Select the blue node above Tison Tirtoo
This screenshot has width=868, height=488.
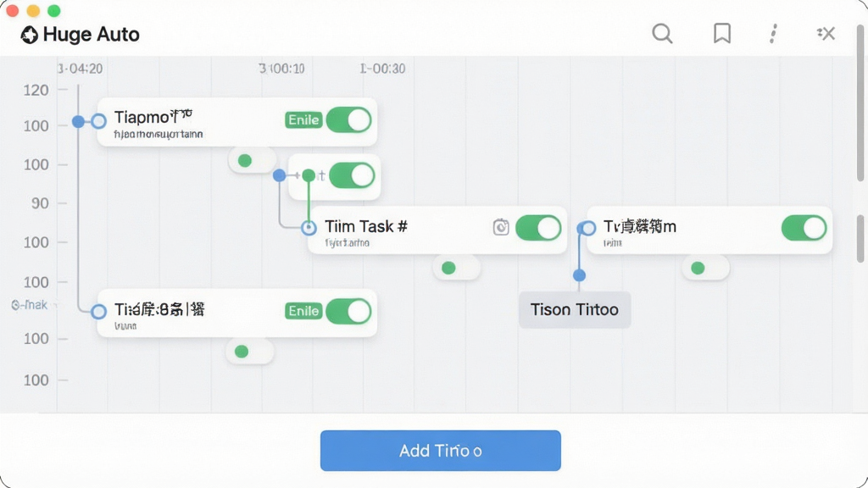tap(579, 275)
